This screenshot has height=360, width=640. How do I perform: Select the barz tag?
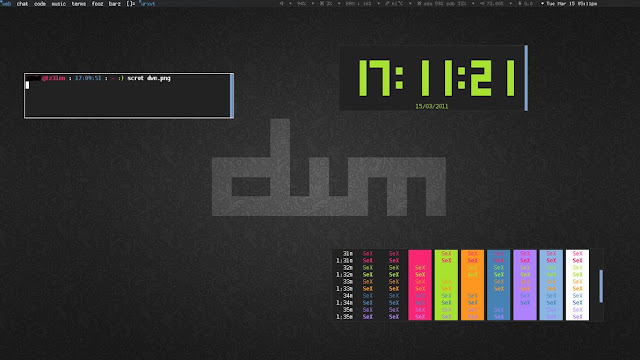(x=115, y=4)
